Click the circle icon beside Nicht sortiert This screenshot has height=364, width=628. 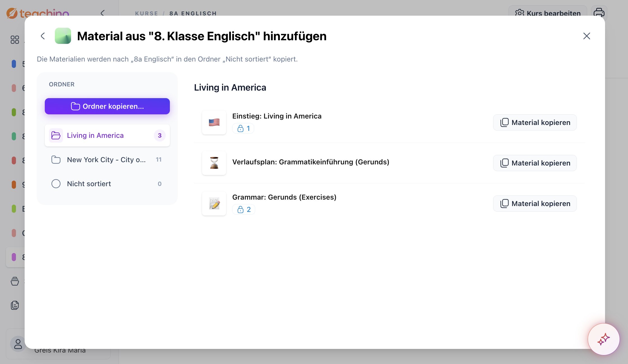coord(56,184)
